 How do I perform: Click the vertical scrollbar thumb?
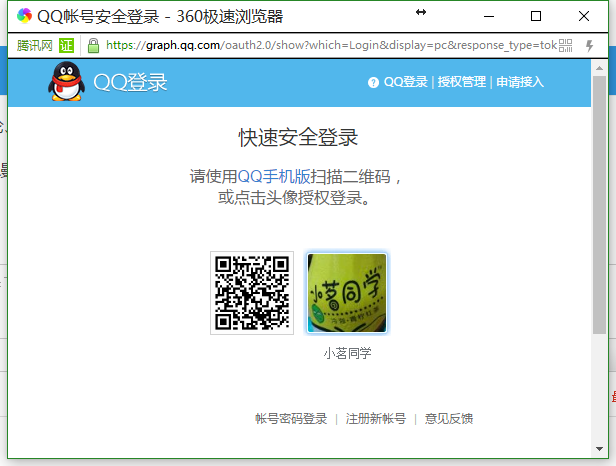pyautogui.click(x=600, y=205)
